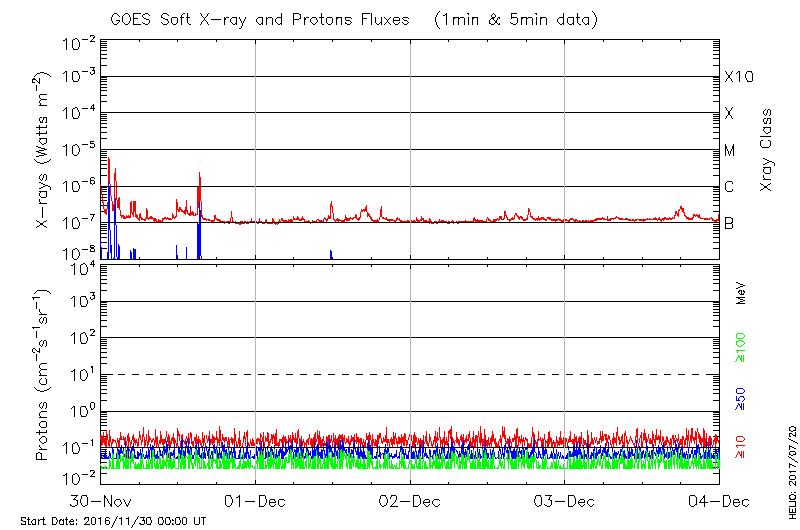
Task: Click the isolated blue spike in the X-ray panel
Action: (331, 254)
